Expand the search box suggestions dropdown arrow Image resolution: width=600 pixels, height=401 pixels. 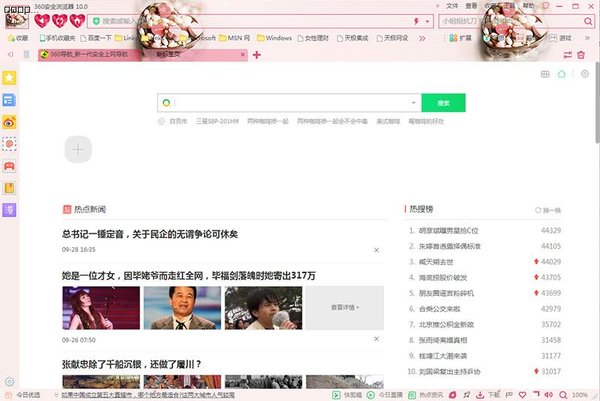click(413, 103)
